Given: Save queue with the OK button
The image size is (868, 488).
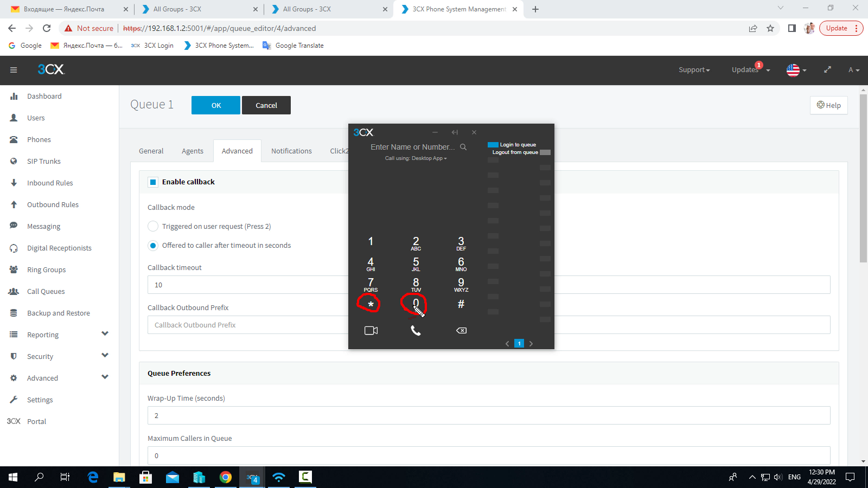Looking at the screenshot, I should point(216,105).
